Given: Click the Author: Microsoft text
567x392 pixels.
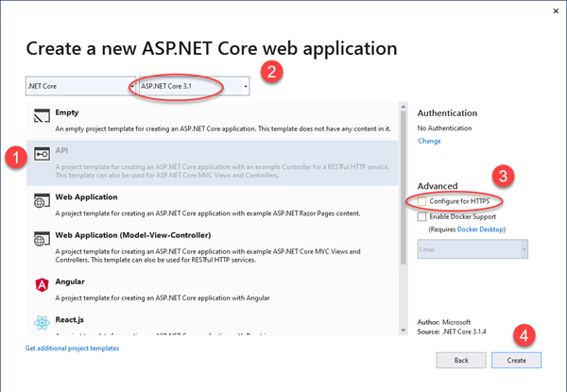Looking at the screenshot, I should point(444,322).
